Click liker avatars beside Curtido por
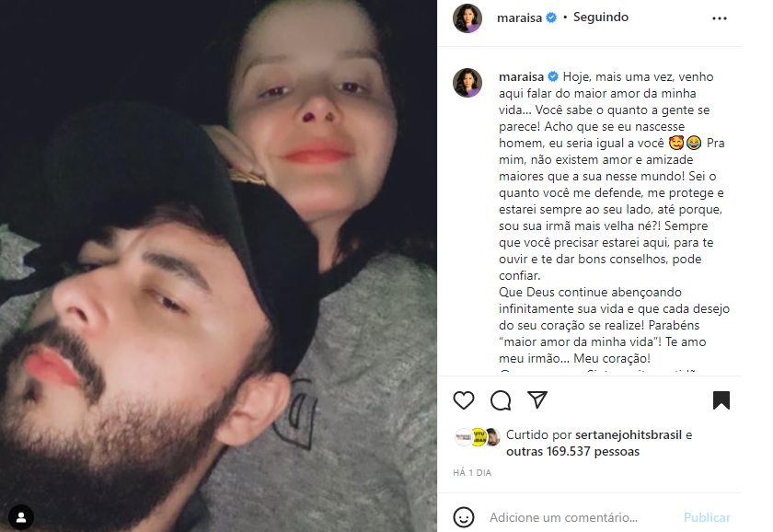 (478, 437)
